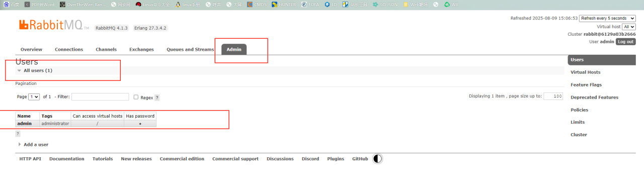Viewport: 644px width, 194px height.
Task: Open the Virtual host dropdown
Action: coord(629,27)
